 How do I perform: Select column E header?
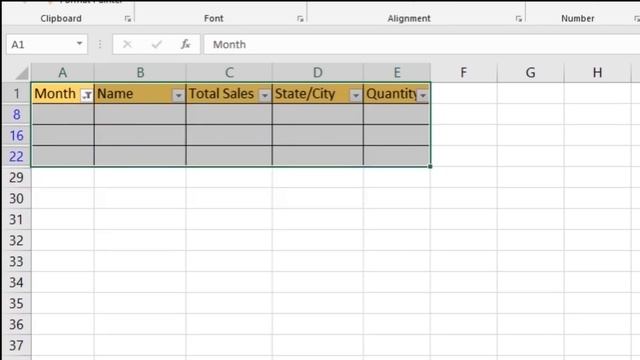[397, 73]
